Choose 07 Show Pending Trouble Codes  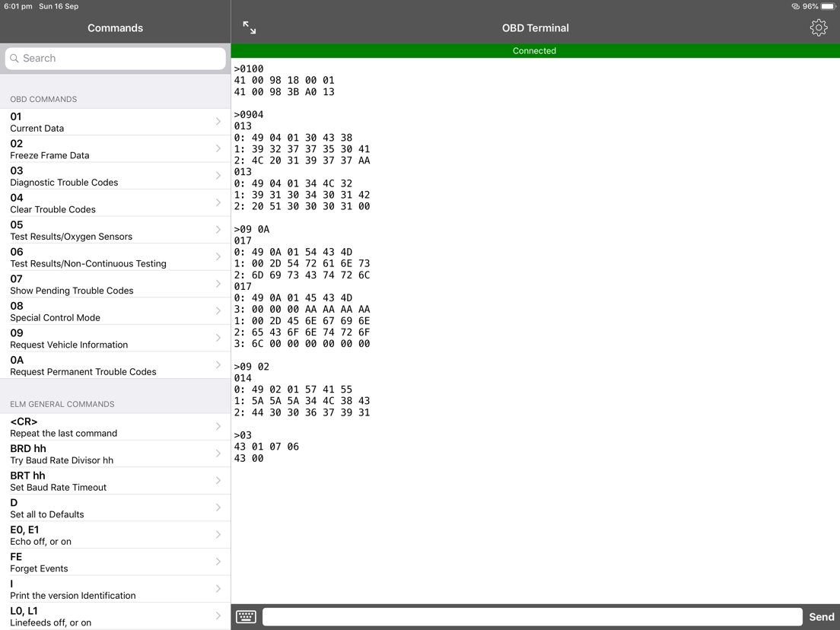115,285
